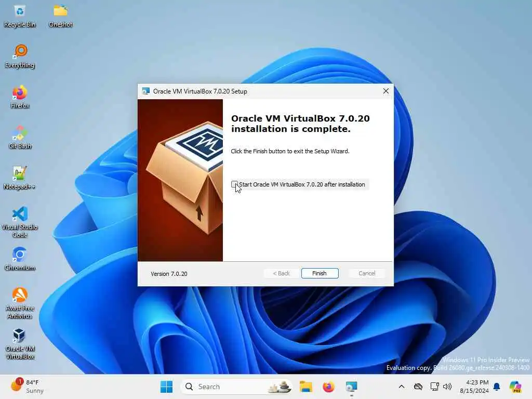Screen dimensions: 532x399
Task: Click the 'installation is complete' heading
Action: tap(300, 124)
